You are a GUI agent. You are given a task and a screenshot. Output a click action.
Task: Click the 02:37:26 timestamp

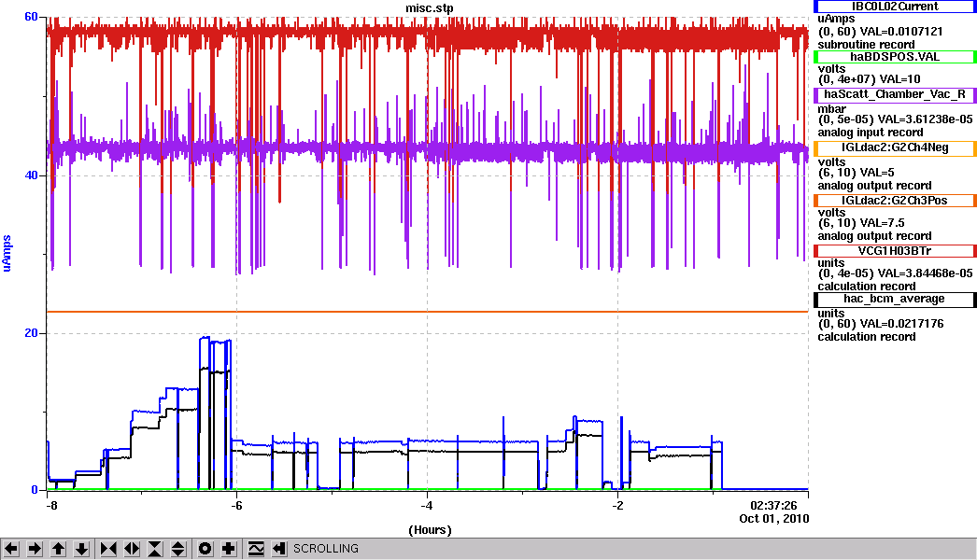pyautogui.click(x=773, y=506)
